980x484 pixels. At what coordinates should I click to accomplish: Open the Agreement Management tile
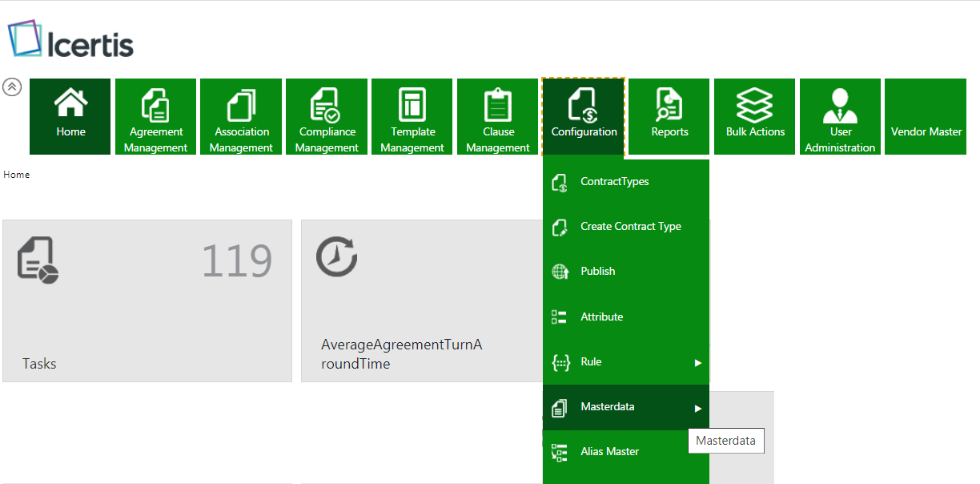[x=155, y=116]
